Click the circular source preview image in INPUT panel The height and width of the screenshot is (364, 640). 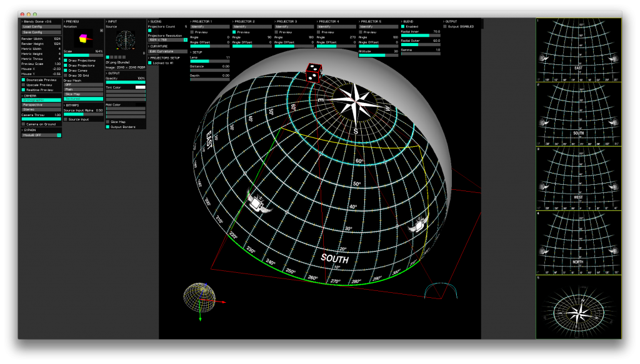[x=124, y=40]
